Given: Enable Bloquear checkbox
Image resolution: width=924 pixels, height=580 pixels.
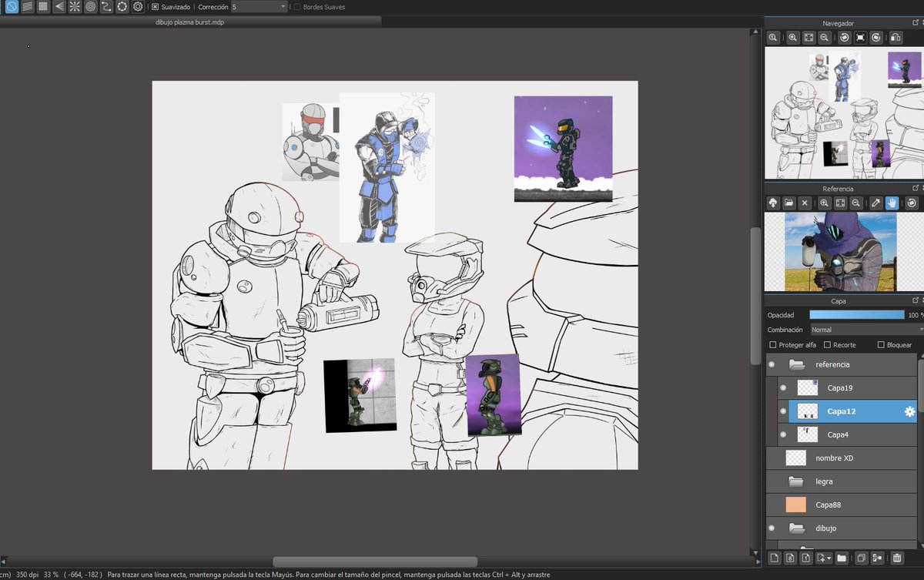Looking at the screenshot, I should [881, 345].
